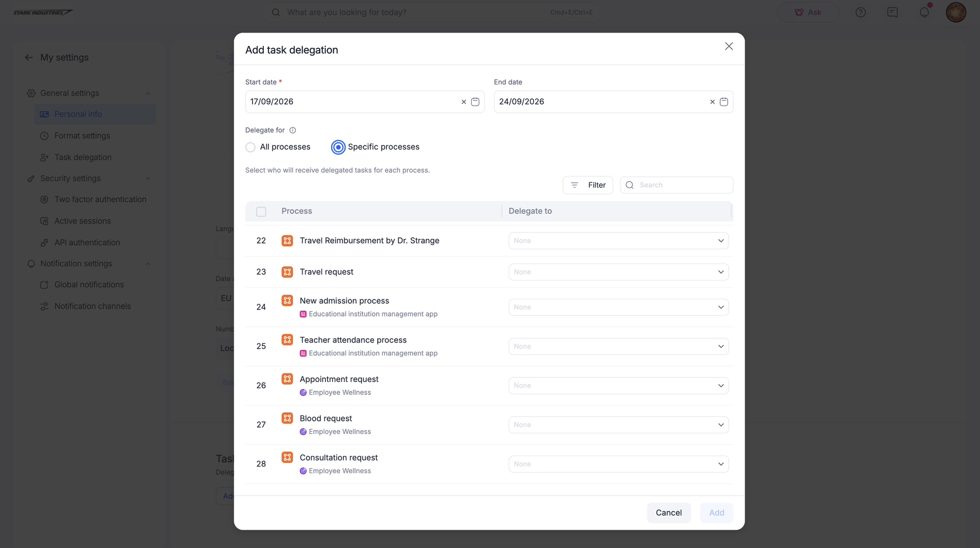Click the Add button

click(716, 513)
